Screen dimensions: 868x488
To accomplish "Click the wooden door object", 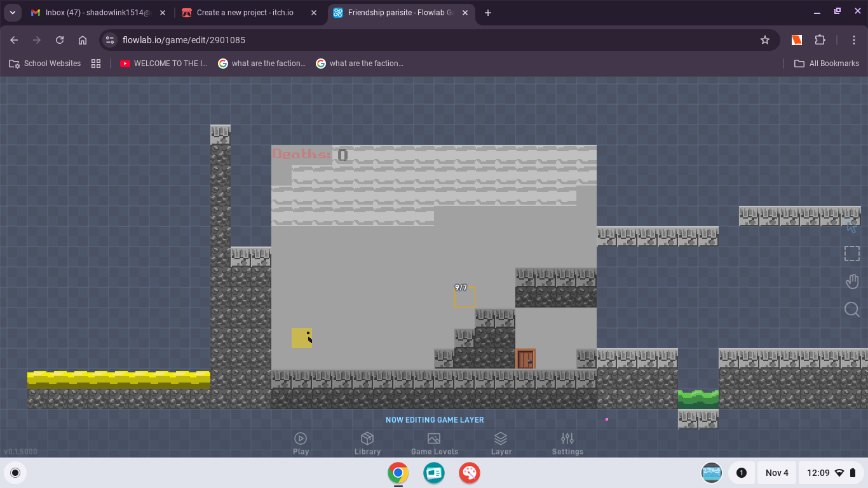I will pyautogui.click(x=526, y=358).
